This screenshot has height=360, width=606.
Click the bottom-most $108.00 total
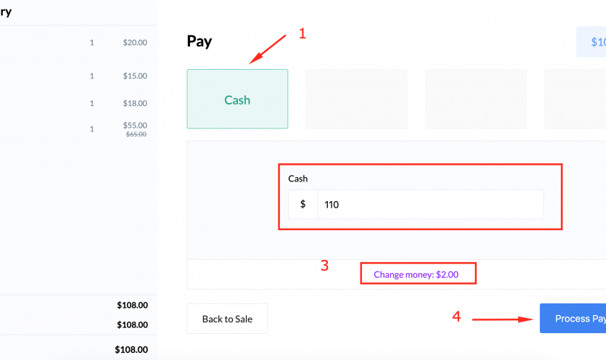(x=131, y=350)
